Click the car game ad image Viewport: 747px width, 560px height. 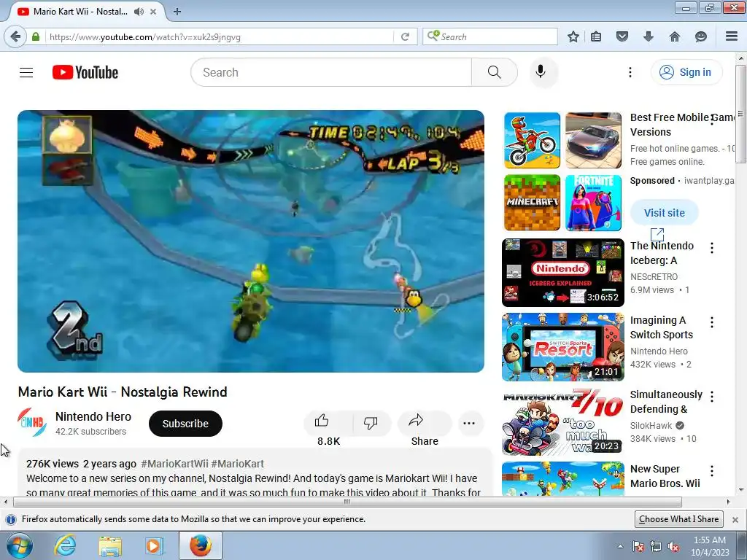pos(594,140)
